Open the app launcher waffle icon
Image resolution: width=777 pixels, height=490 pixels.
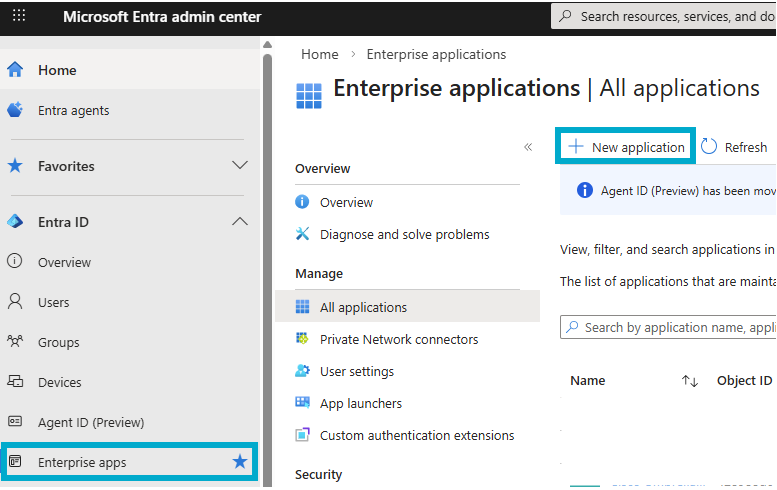19,16
